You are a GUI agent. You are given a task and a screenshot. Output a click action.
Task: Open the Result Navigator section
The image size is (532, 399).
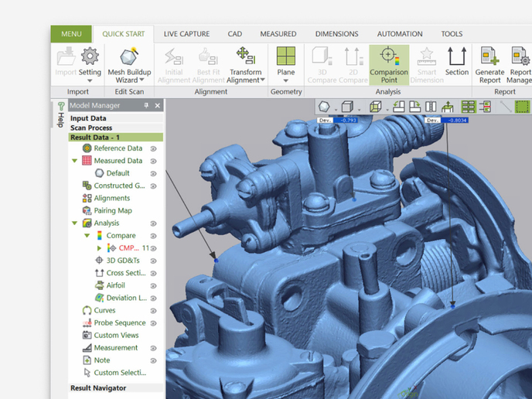coord(98,388)
